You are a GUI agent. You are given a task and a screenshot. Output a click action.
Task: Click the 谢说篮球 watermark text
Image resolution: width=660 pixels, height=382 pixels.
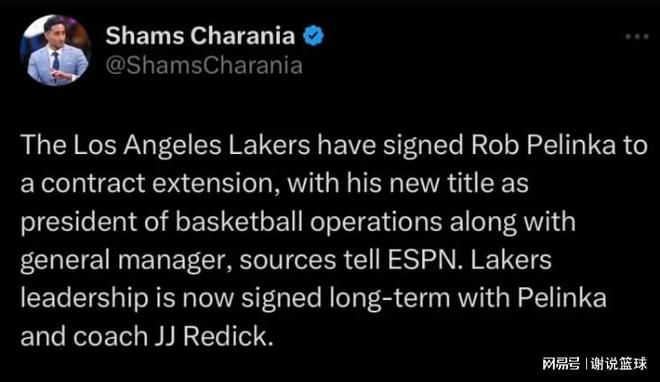(618, 363)
